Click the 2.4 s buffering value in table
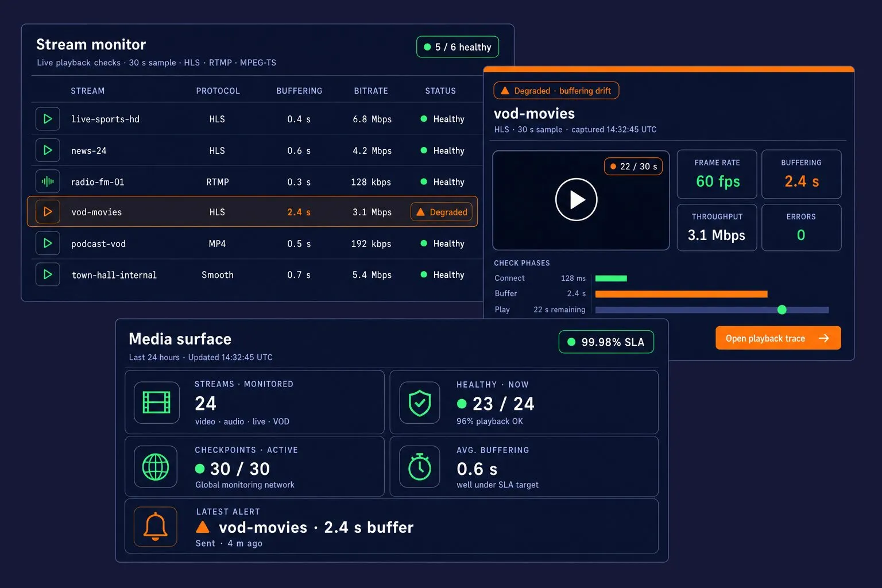The width and height of the screenshot is (882, 588). [299, 212]
